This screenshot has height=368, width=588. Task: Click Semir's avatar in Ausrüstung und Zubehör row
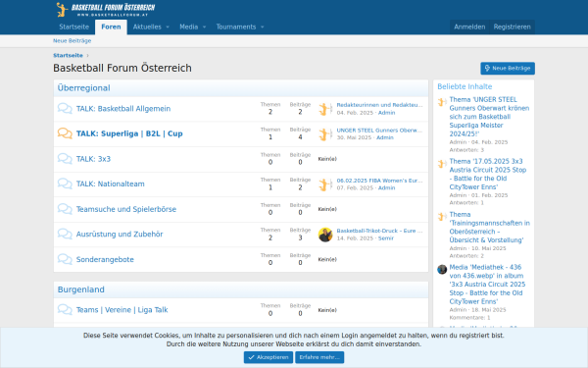(325, 235)
